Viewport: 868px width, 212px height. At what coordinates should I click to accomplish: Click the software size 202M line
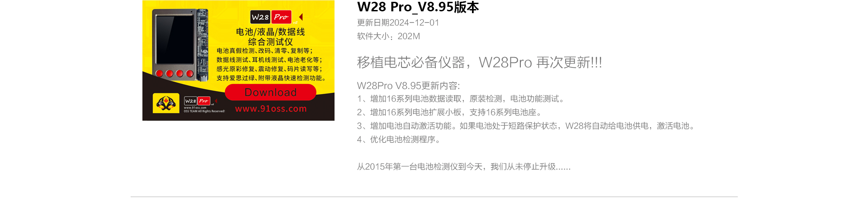click(388, 36)
